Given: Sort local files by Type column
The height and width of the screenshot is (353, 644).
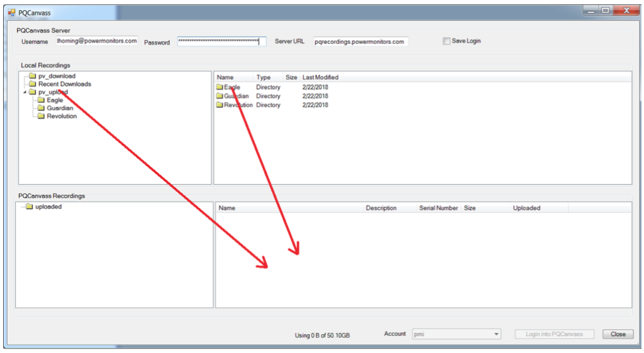Looking at the screenshot, I should [x=263, y=77].
